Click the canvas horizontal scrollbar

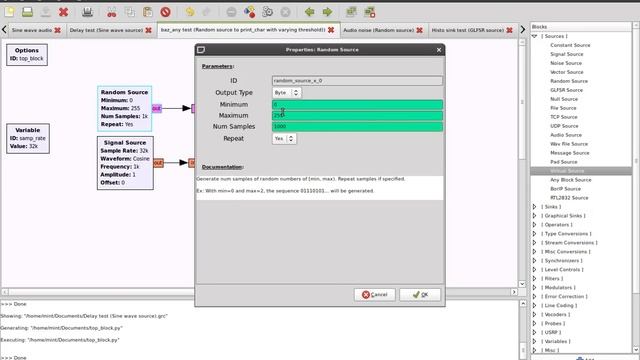(x=260, y=292)
